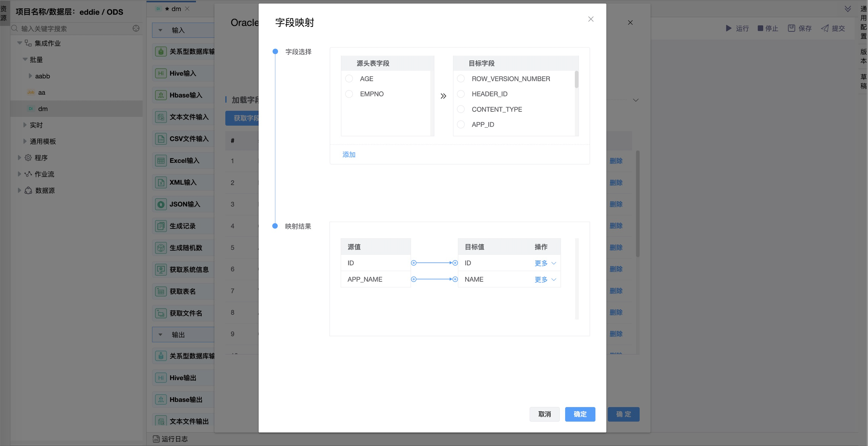
Task: Expand the 数据源 tree node
Action: [x=19, y=191]
